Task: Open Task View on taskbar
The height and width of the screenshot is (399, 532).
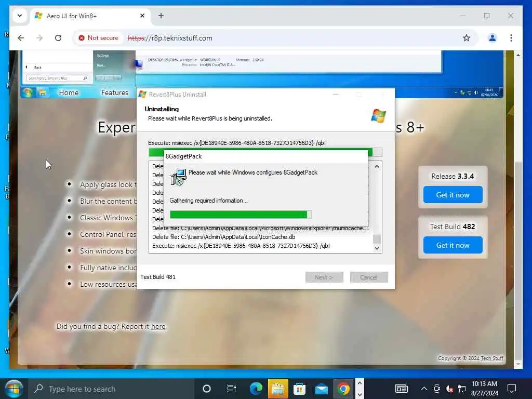Action: 231,389
